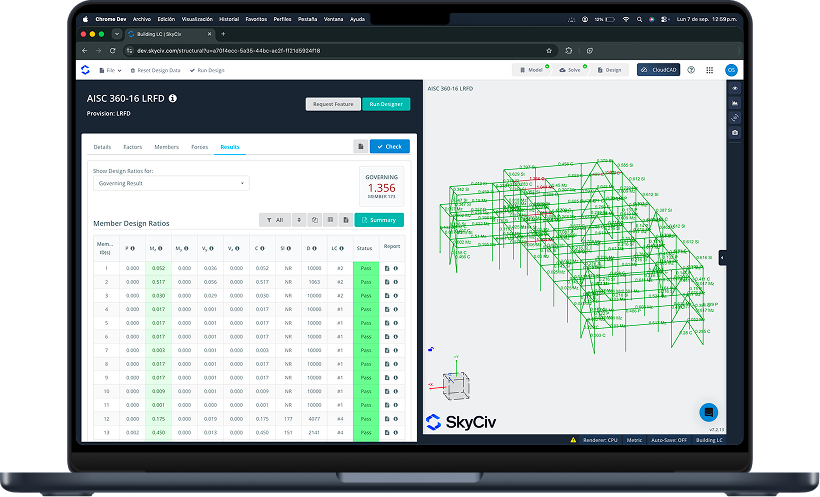
Task: Click the governing ratio value 1.356
Action: click(381, 188)
